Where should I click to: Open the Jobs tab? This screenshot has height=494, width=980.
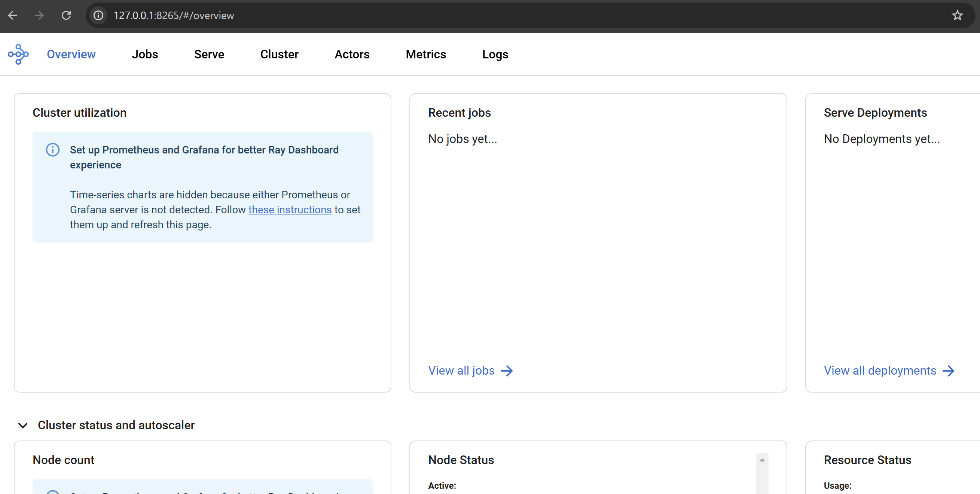pyautogui.click(x=144, y=54)
